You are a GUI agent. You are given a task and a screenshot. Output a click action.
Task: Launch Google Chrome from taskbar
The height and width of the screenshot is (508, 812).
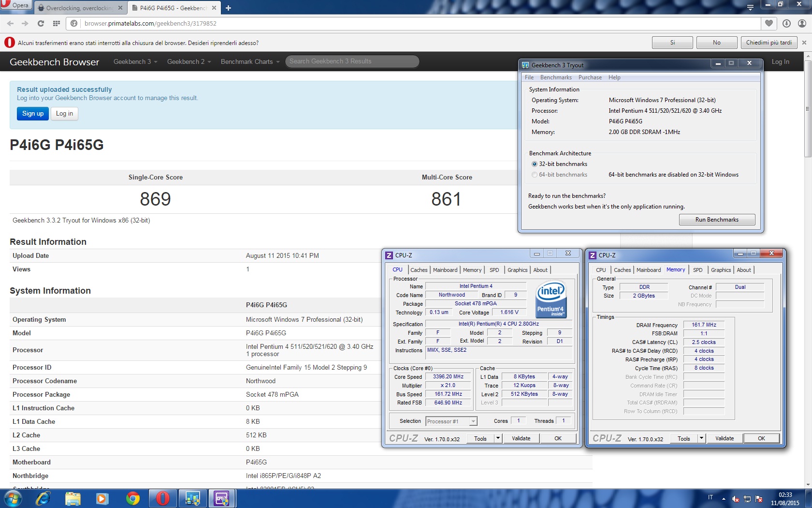point(133,498)
